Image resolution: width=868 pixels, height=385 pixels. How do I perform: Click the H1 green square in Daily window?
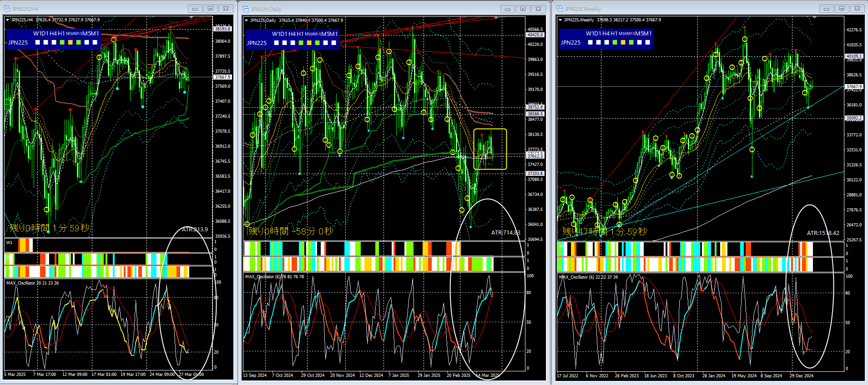(301, 43)
